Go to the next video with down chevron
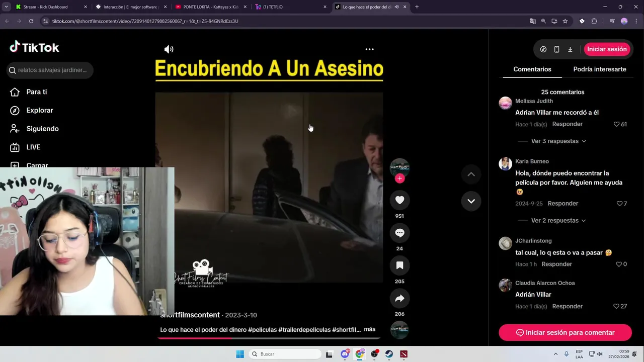Viewport: 644px width, 362px height. (x=471, y=201)
